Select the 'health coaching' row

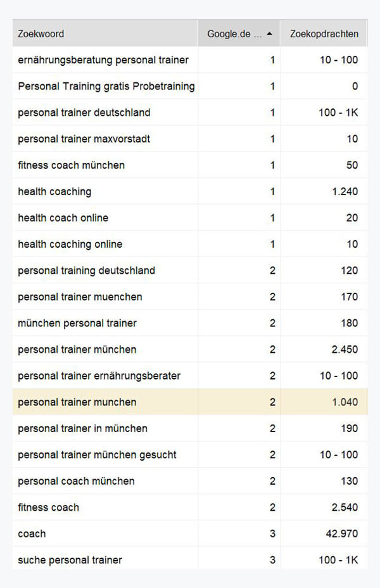coord(54,191)
